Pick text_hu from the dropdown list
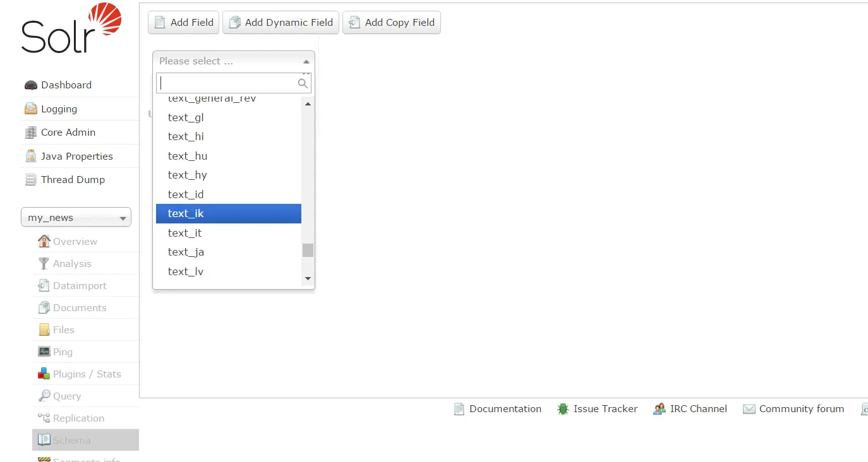868x462 pixels. 229,156
